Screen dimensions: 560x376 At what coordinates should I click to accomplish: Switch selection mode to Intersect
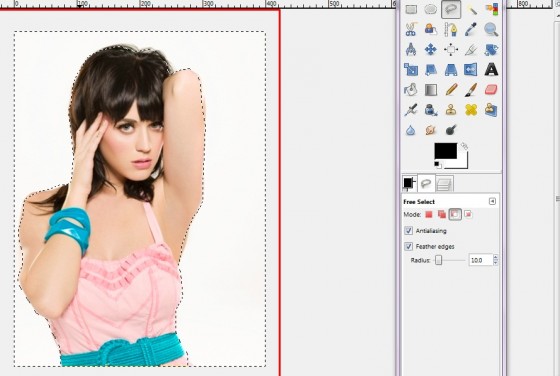click(468, 214)
